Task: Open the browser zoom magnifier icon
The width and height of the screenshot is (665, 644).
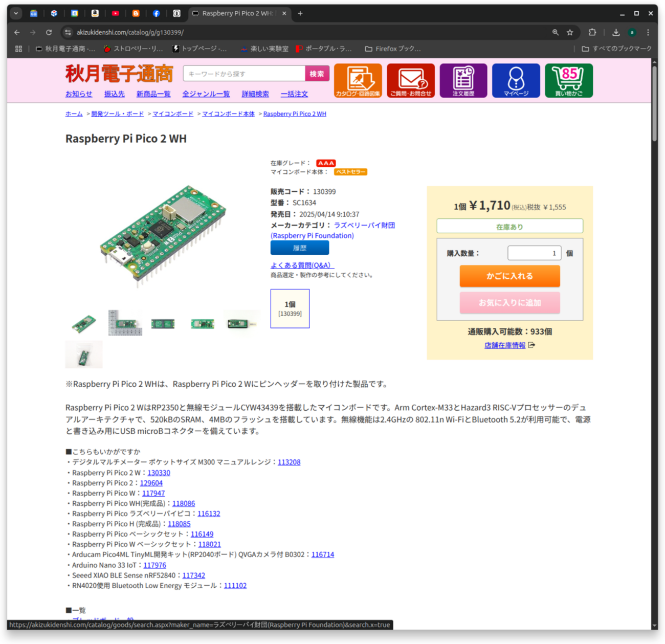Action: pos(556,32)
